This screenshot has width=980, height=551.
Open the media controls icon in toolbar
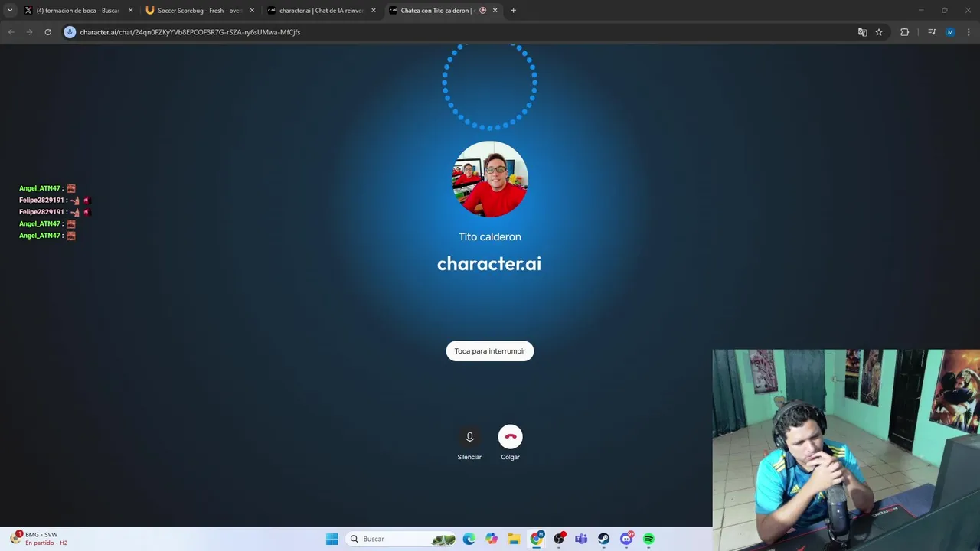pos(932,32)
